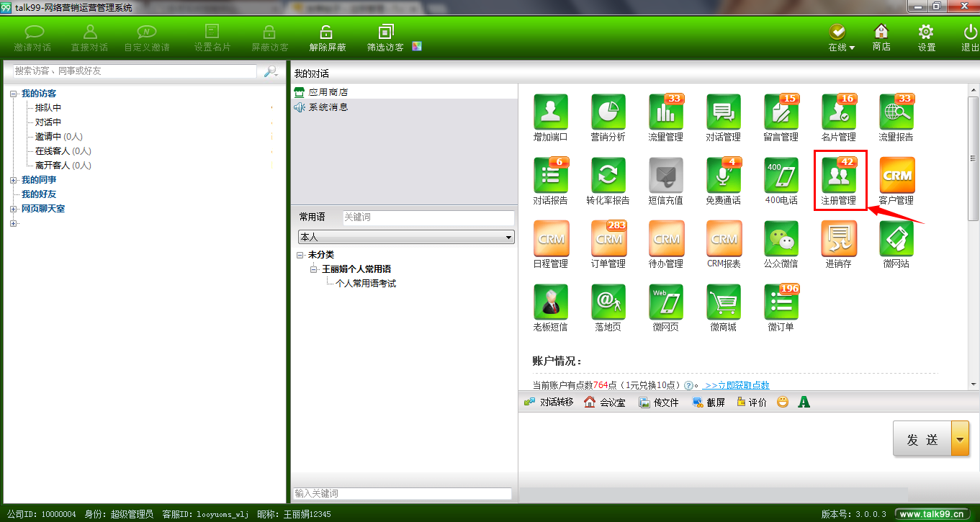
Task: Open the 免费通话 microphone icon
Action: pos(724,176)
